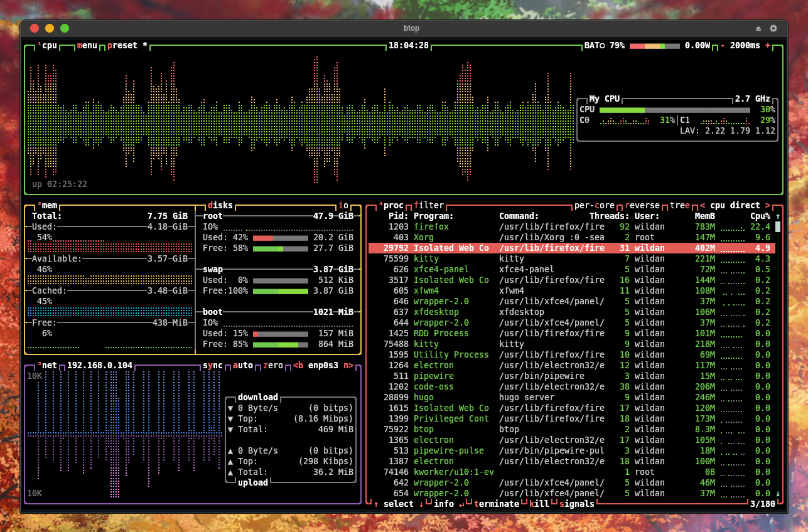Open the btop menu

87,45
